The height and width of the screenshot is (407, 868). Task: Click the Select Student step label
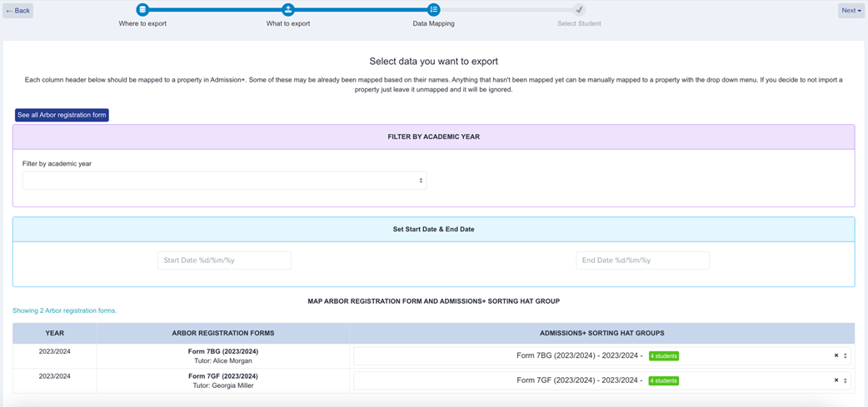579,24
